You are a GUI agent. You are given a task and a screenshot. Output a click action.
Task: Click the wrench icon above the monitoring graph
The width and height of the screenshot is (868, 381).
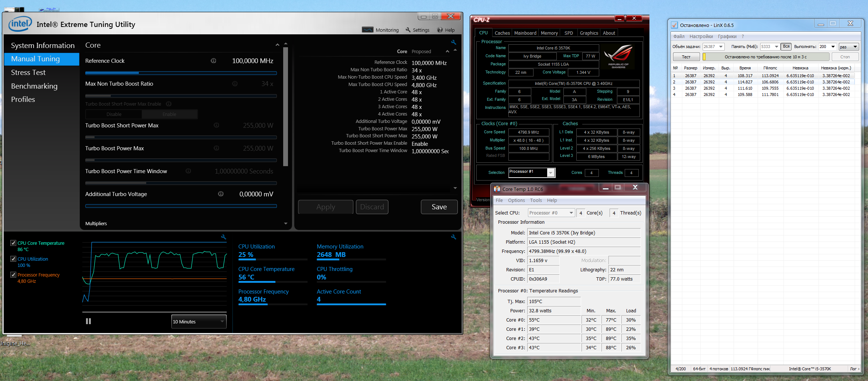click(x=223, y=237)
